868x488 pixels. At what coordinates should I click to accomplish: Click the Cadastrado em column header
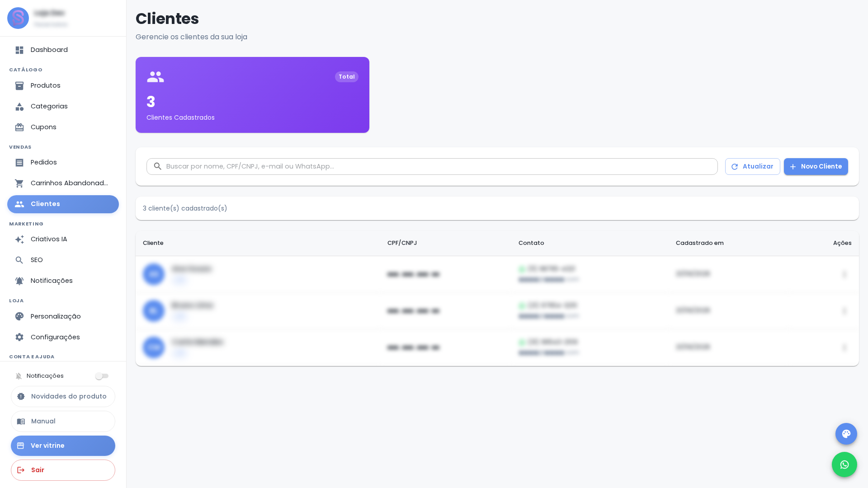pos(700,243)
